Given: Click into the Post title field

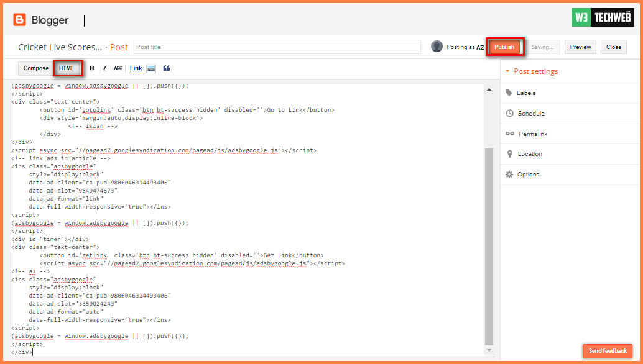Looking at the screenshot, I should tap(277, 47).
